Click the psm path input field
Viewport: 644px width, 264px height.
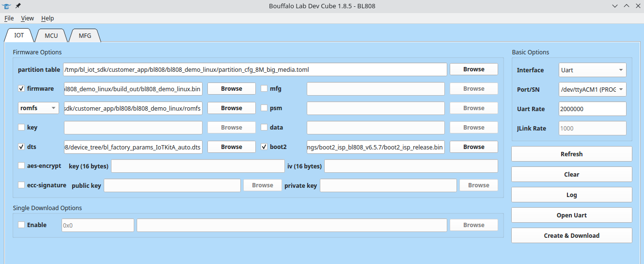[376, 108]
